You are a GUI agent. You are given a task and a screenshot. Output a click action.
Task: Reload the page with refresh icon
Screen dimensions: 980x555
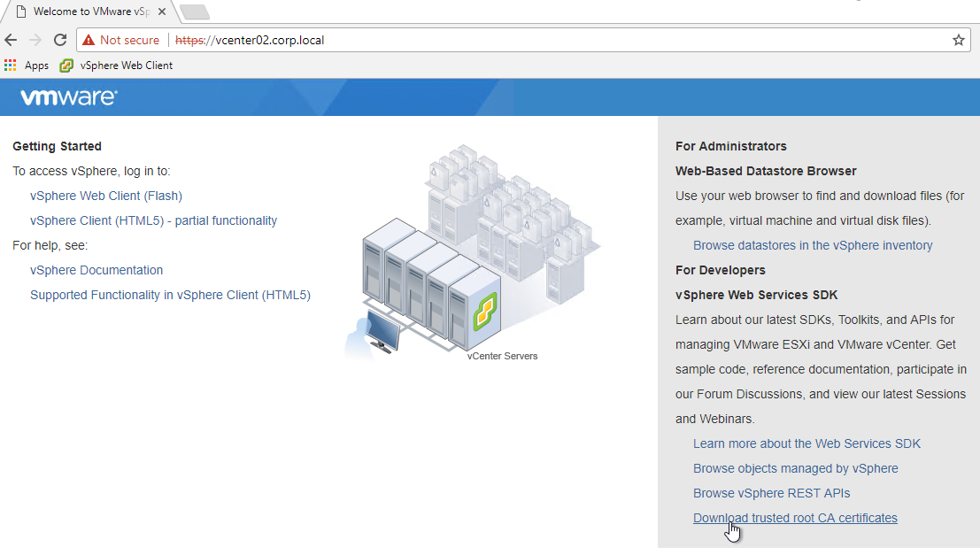click(x=60, y=40)
